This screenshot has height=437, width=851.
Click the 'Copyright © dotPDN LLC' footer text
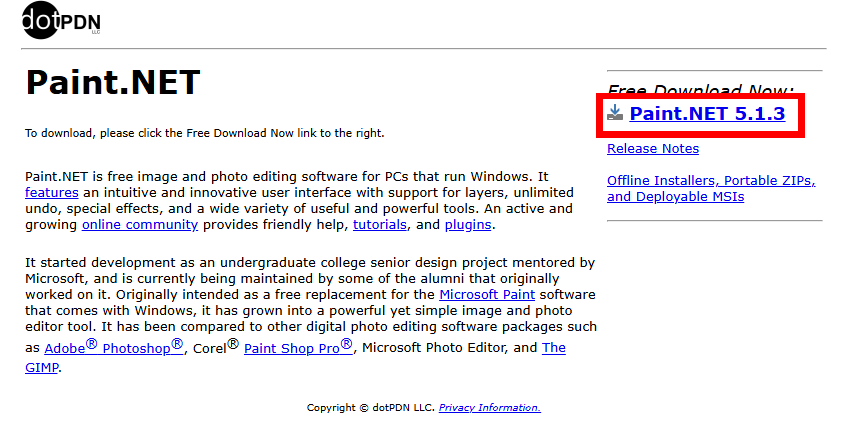(x=370, y=408)
